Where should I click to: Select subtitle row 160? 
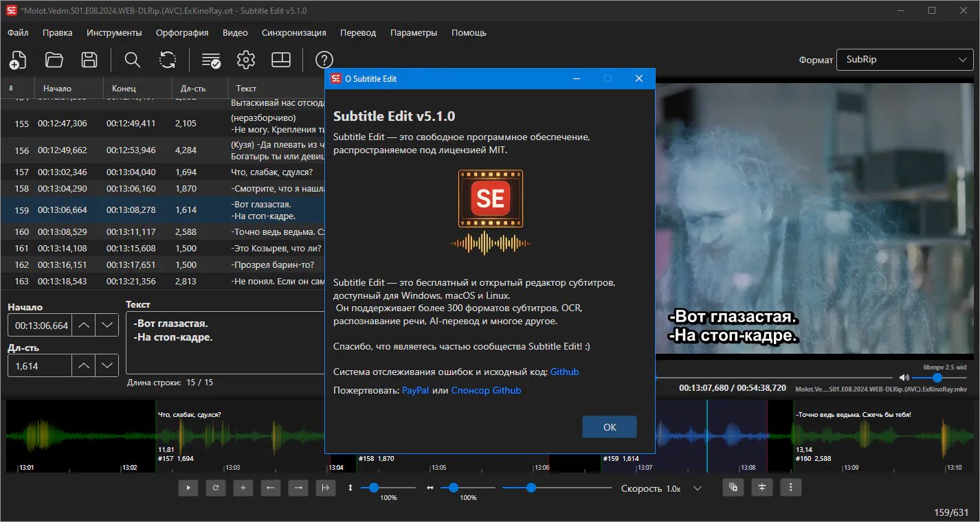(x=162, y=231)
